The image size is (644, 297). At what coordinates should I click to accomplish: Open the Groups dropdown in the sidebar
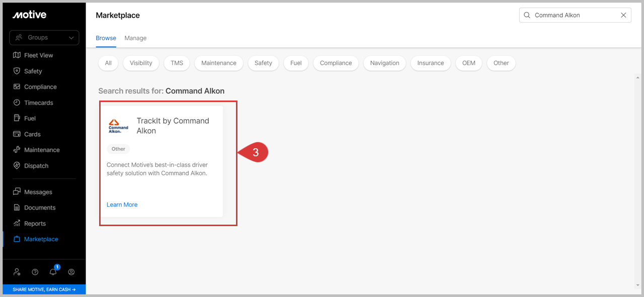pyautogui.click(x=44, y=38)
